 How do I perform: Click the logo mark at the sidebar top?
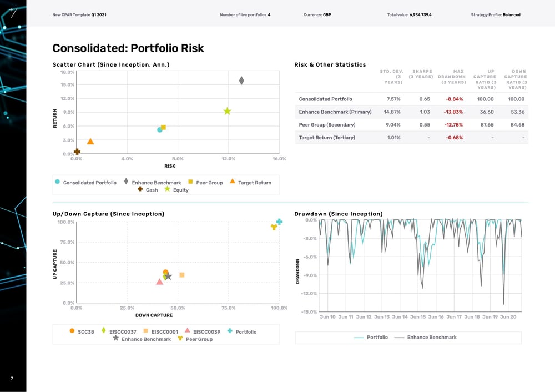pyautogui.click(x=12, y=12)
